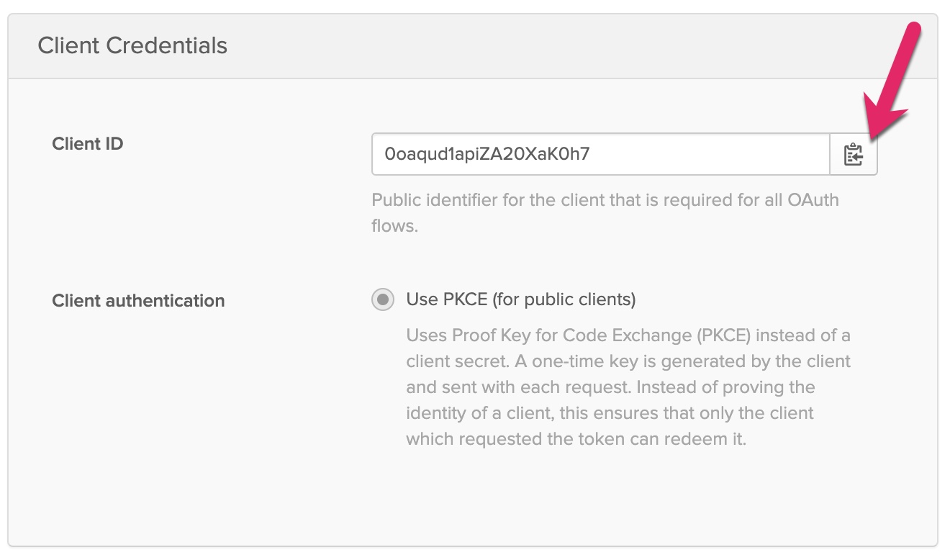
Task: Click inside the Client ID text field
Action: coord(705,154)
